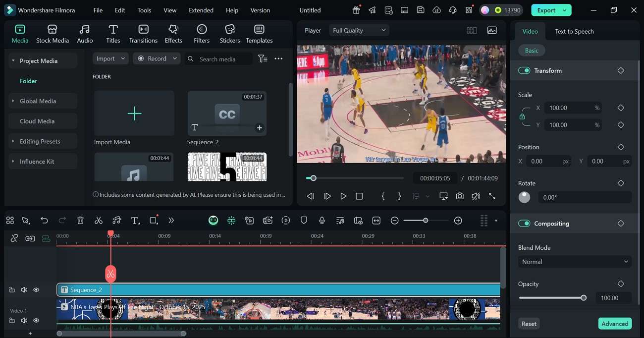
Task: Click the Import Media tile
Action: (134, 113)
